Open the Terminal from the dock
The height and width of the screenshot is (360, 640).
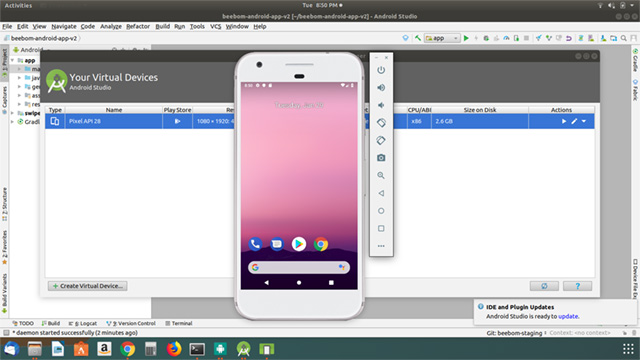[x=197, y=349]
